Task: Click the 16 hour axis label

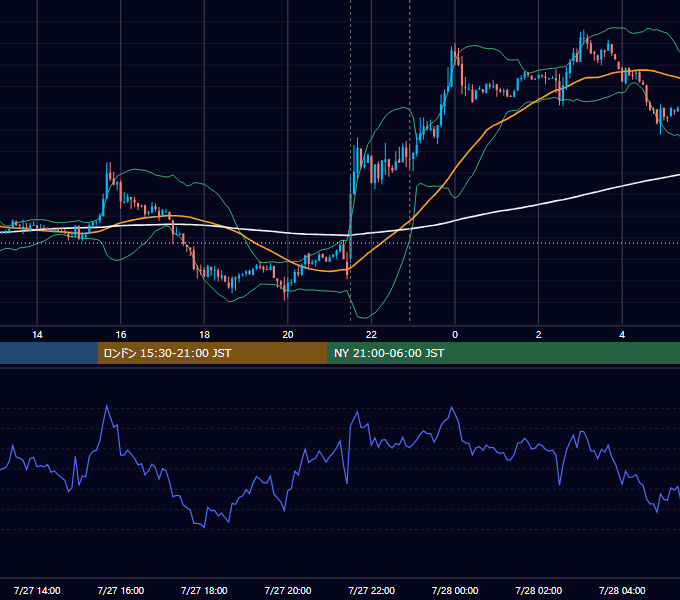Action: tap(121, 335)
